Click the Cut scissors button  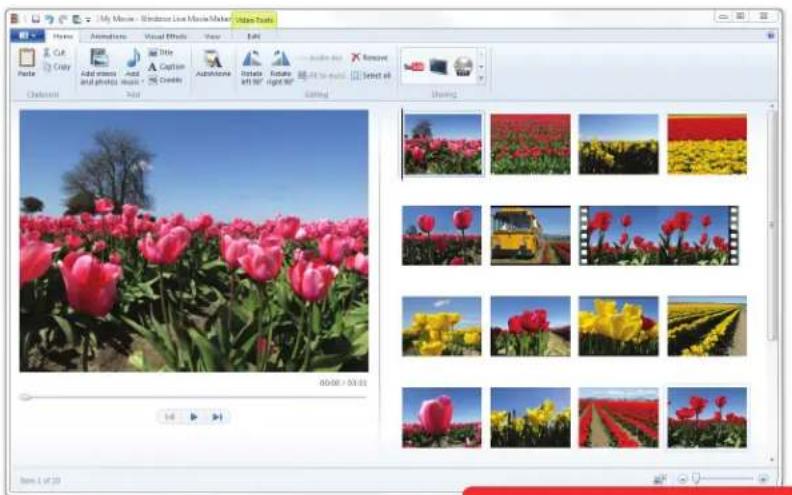55,53
